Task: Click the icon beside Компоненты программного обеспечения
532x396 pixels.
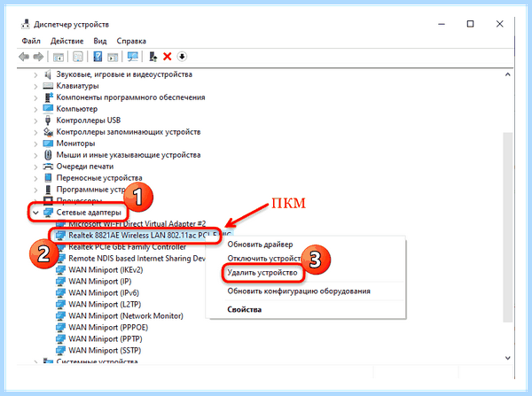Action: pos(49,97)
